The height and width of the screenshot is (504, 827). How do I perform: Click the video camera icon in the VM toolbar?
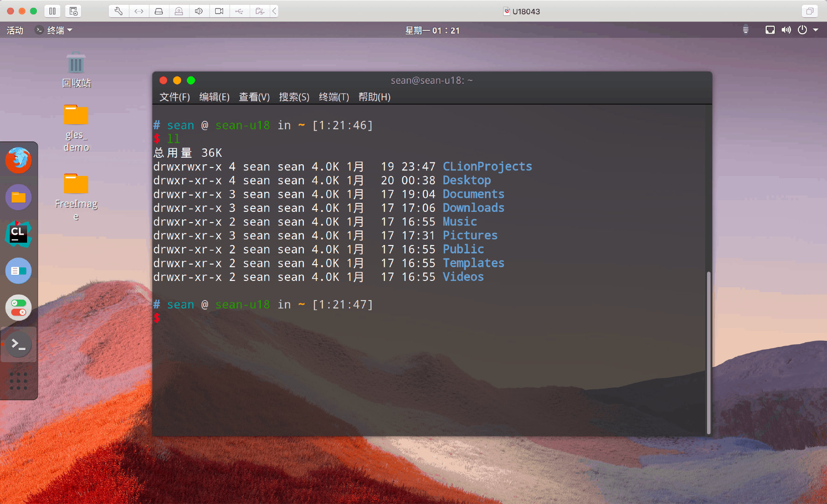point(219,11)
